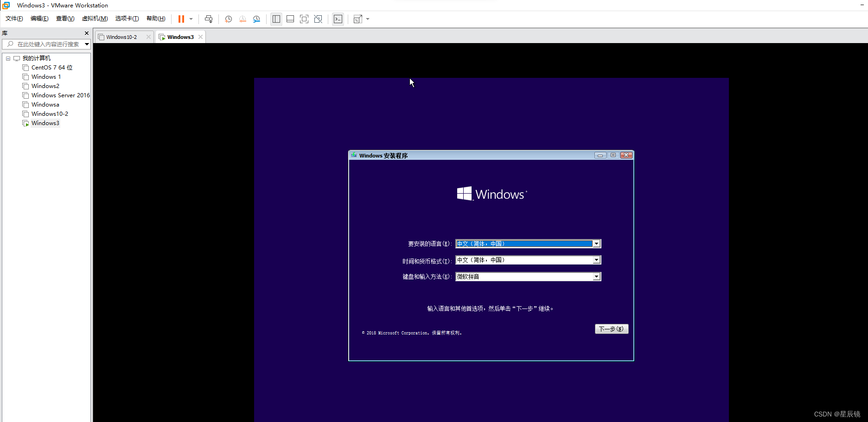
Task: Select Windows Server 2016 in the library
Action: [x=61, y=95]
